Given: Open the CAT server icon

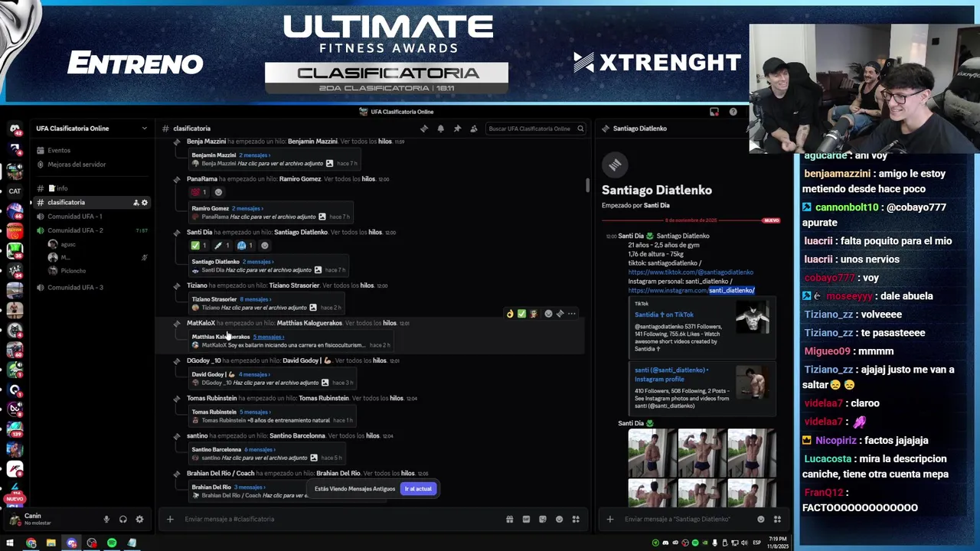Looking at the screenshot, I should click(15, 191).
